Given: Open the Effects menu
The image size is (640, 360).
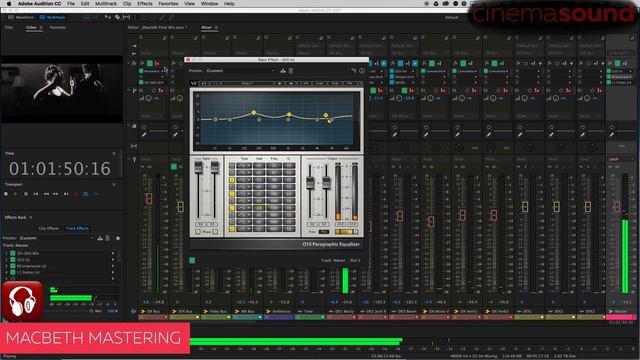Looking at the screenshot, I should coord(144,4).
